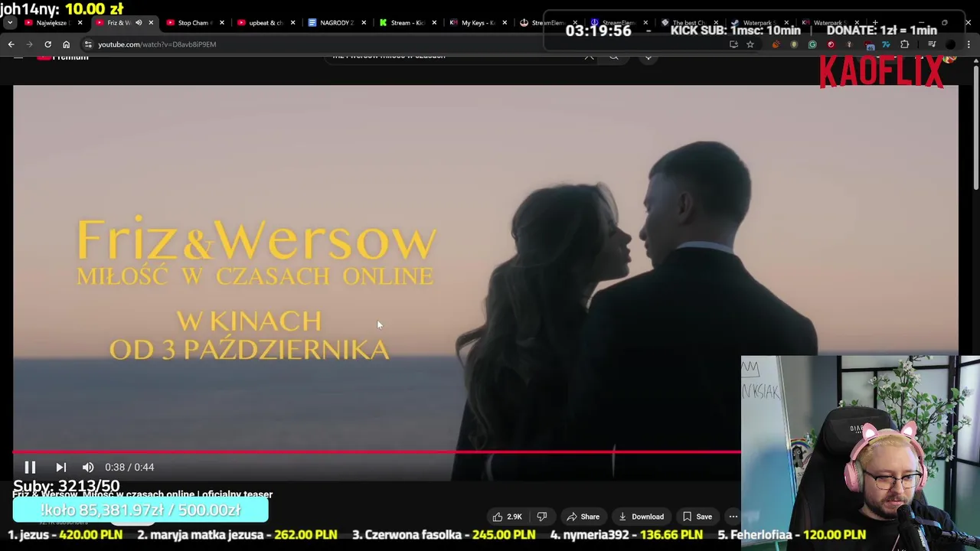The height and width of the screenshot is (551, 980).
Task: Open the browser home page
Action: pyautogui.click(x=66, y=44)
